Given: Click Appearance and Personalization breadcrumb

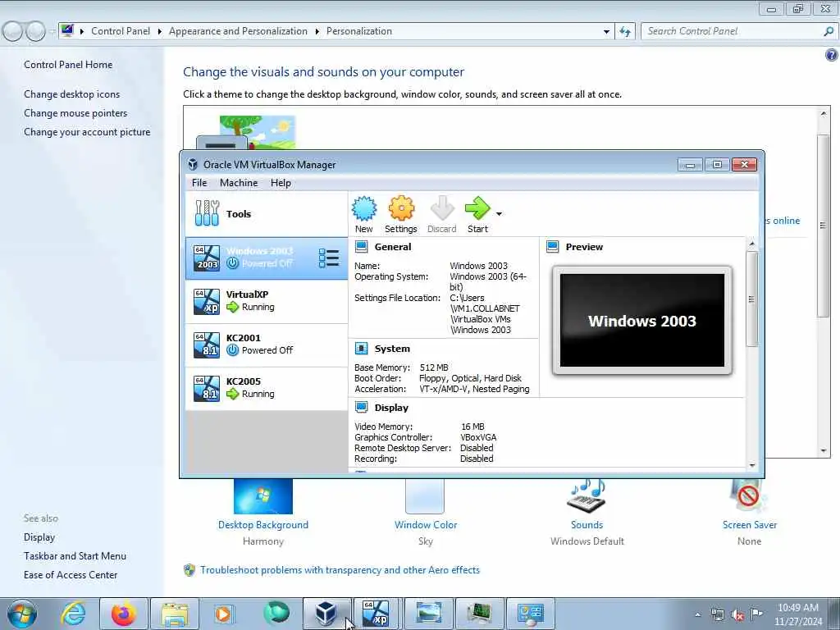Looking at the screenshot, I should click(x=238, y=31).
